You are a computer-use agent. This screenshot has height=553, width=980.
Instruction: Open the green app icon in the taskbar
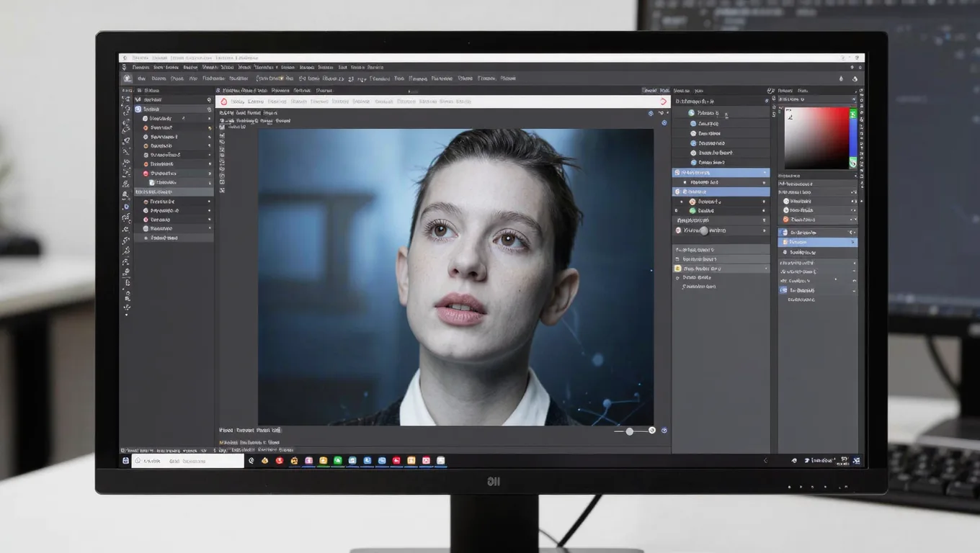pyautogui.click(x=338, y=461)
